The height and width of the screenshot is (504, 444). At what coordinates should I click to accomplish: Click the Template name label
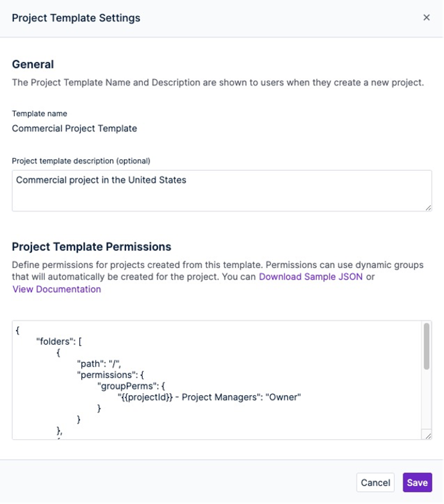[39, 113]
